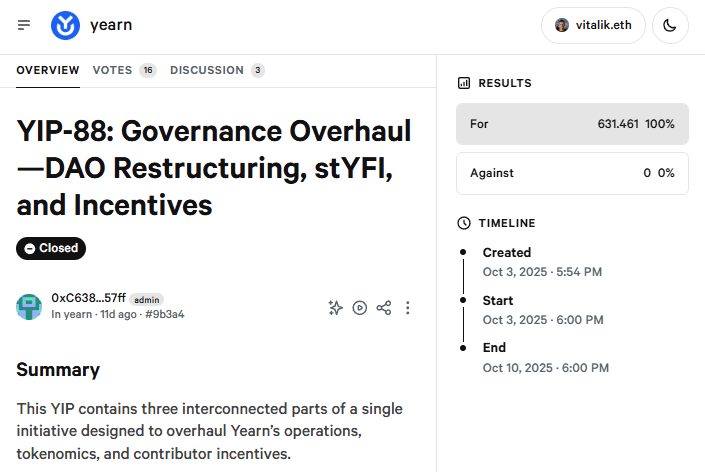Open the three-dot more options menu
The height and width of the screenshot is (472, 705).
click(408, 308)
